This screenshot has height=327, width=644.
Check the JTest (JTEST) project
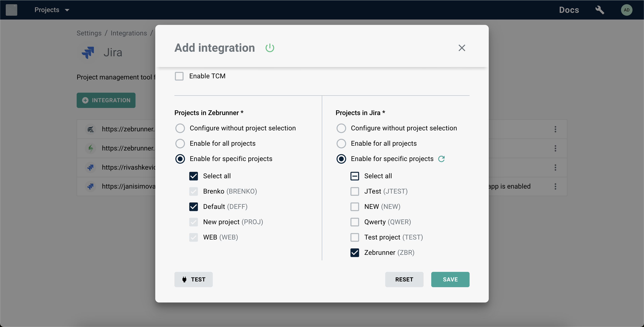[x=355, y=191]
